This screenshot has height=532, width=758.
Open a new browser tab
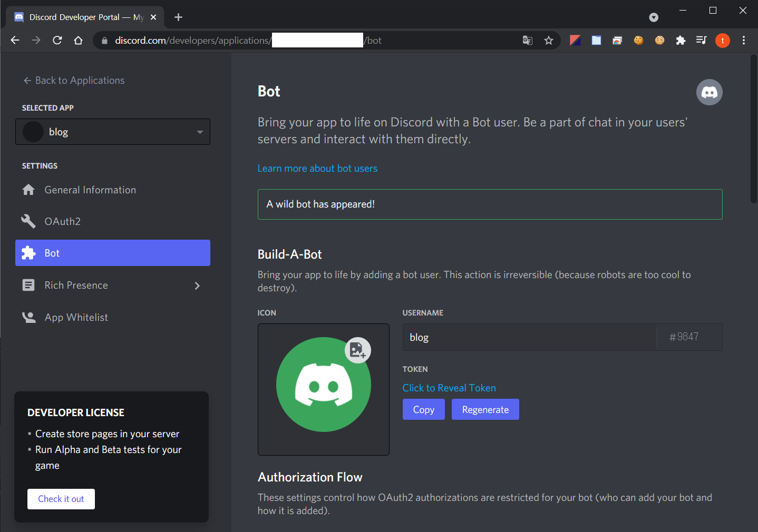178,17
